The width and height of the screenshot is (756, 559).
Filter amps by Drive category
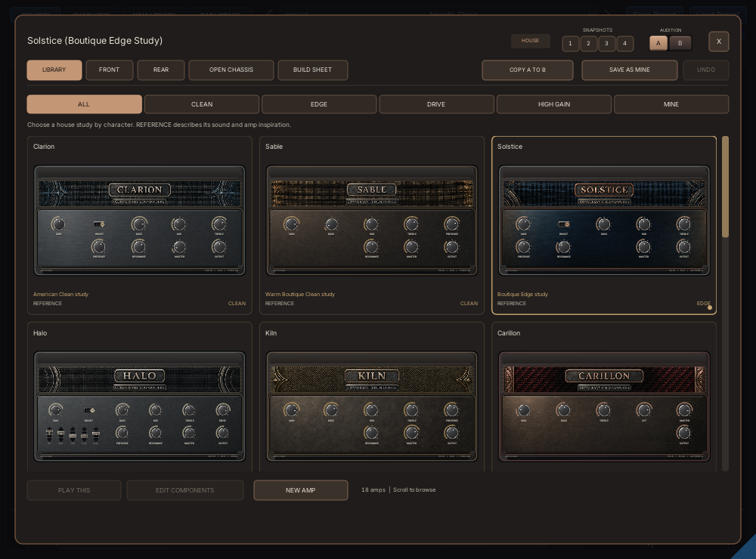(436, 104)
